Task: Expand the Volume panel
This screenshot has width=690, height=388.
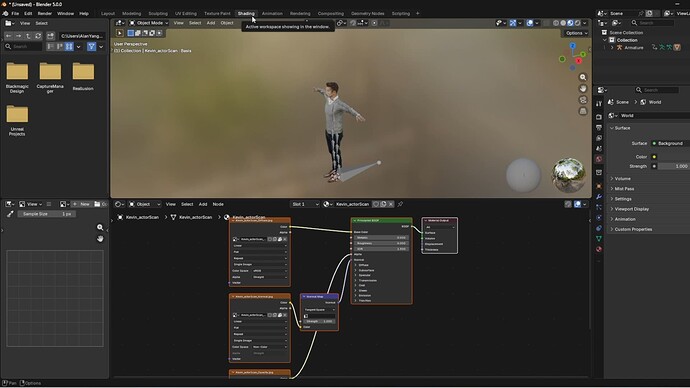Action: click(622, 179)
